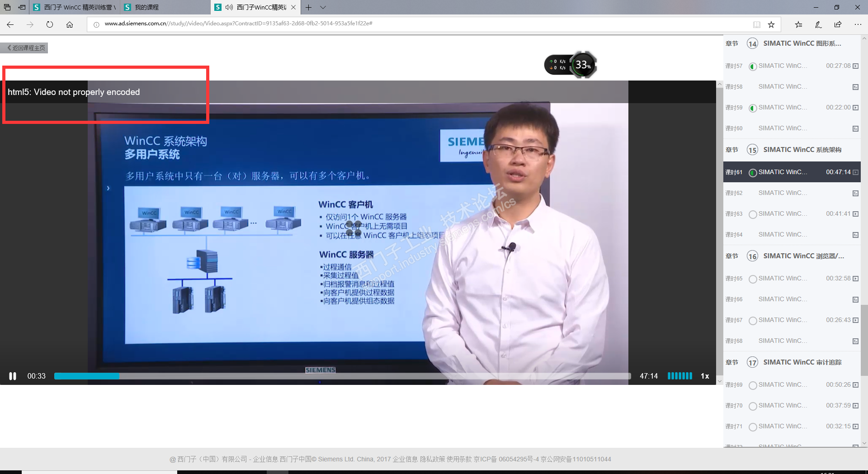
Task: Click the scroll-down arrow beside the video
Action: click(x=720, y=381)
